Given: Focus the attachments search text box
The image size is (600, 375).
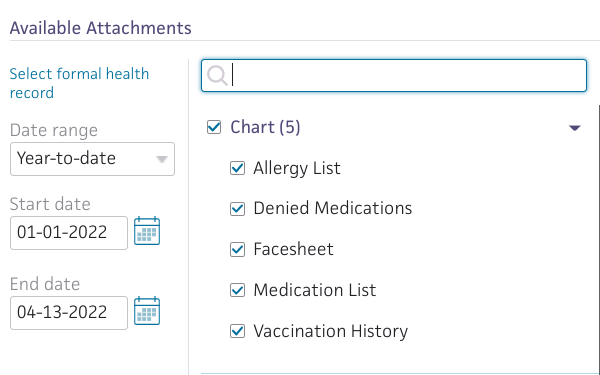Looking at the screenshot, I should (394, 75).
